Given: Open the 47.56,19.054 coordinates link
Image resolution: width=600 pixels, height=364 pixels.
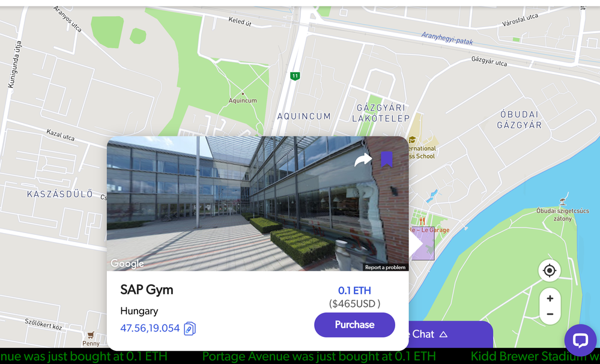Looking at the screenshot, I should pos(150,329).
